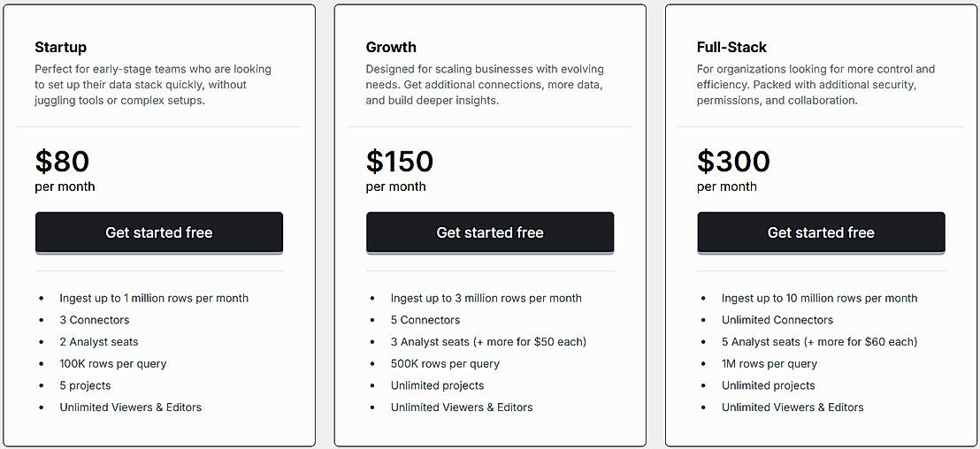This screenshot has width=980, height=449.
Task: Select the Growth plan heading
Action: pos(391,47)
